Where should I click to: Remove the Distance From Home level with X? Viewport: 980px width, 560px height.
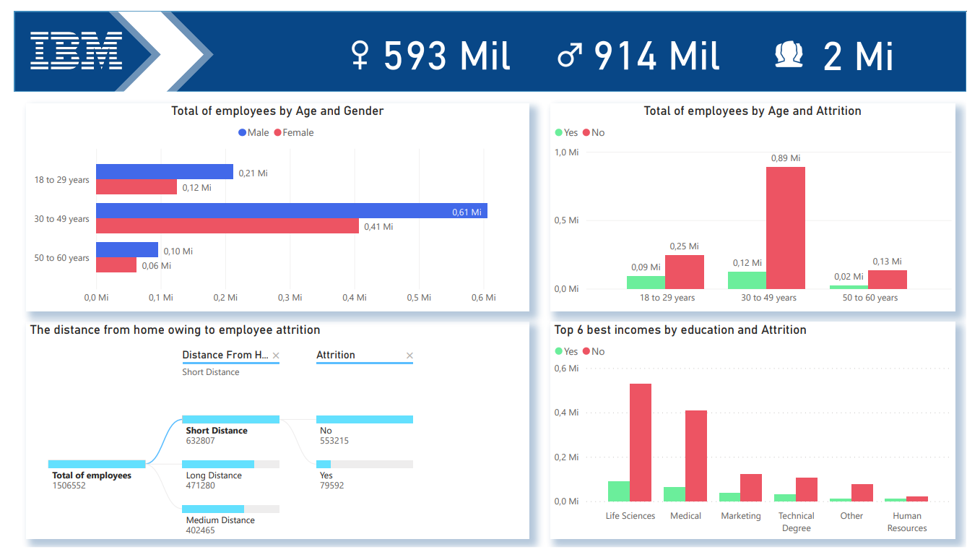(276, 356)
